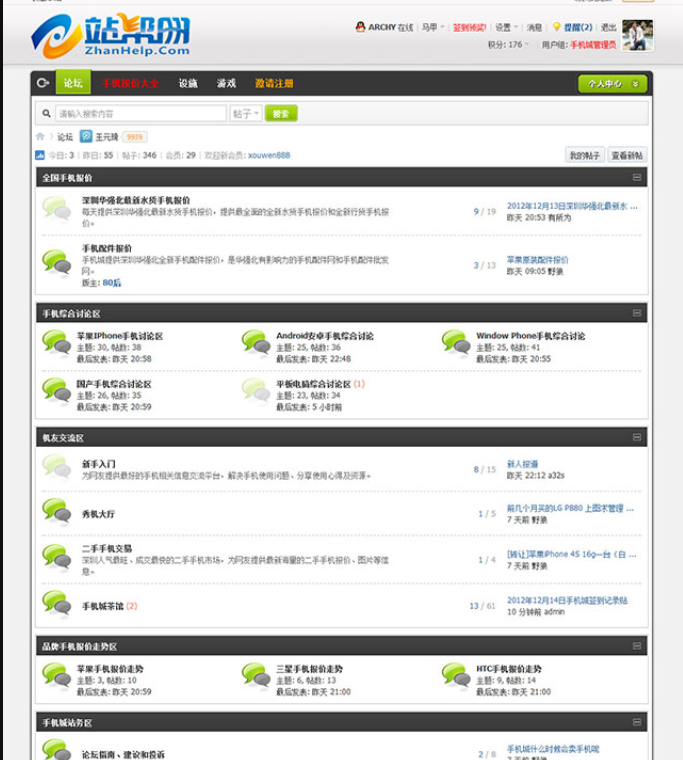Viewport: 683px width, 760px height.
Task: Click forum bubble icon for 国产手机综合讨论区
Action: 57,391
